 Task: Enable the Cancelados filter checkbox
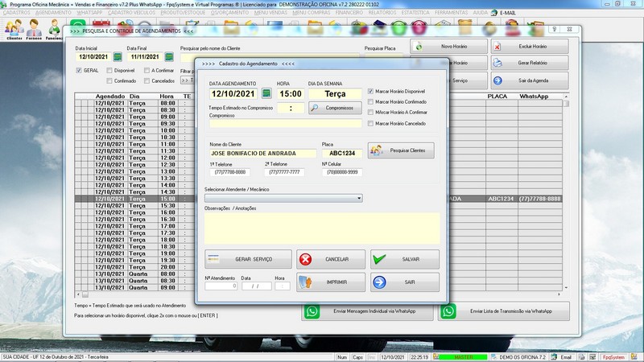coord(147,81)
